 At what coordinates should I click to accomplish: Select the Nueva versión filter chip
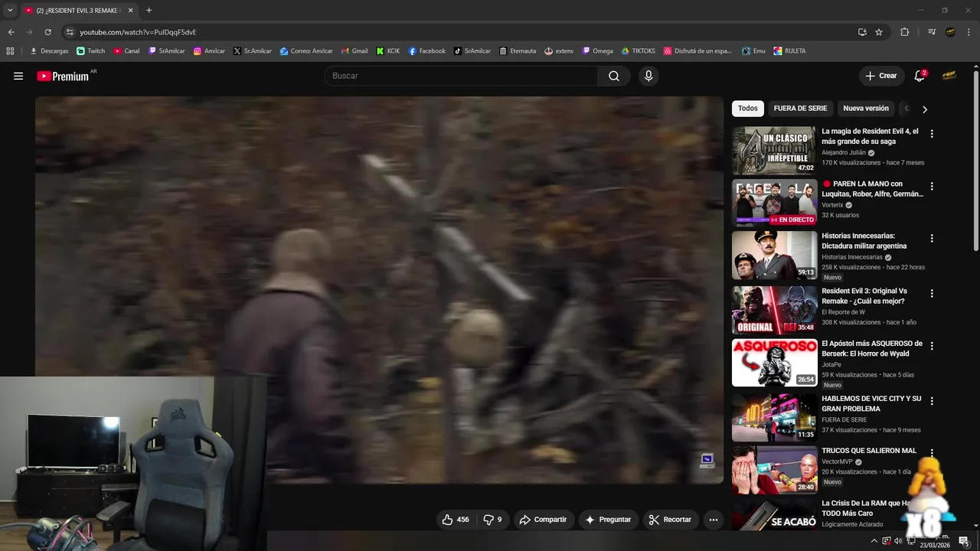tap(866, 109)
